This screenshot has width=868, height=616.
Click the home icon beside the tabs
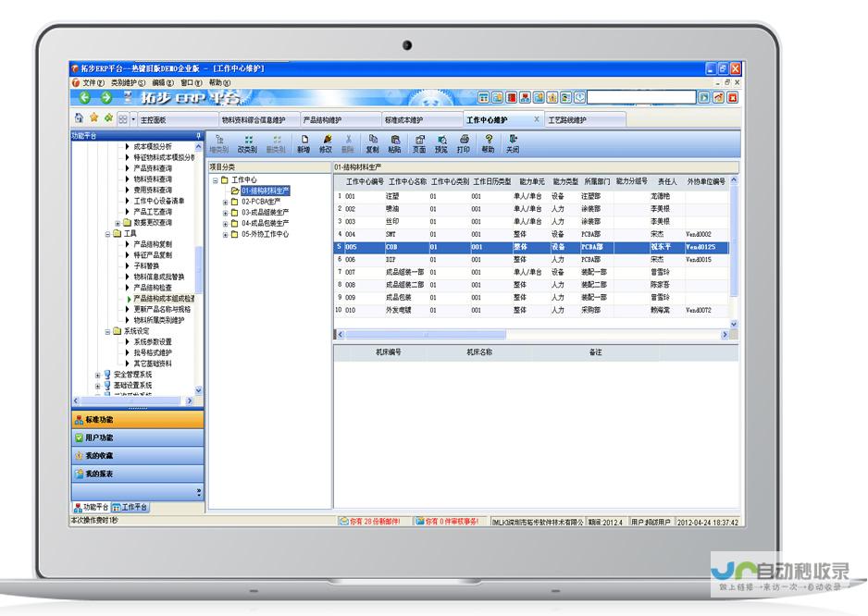click(79, 117)
